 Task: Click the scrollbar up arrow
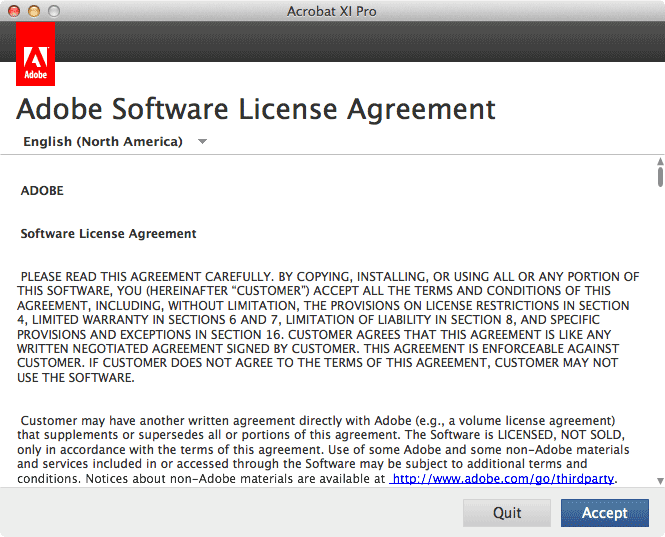click(x=660, y=161)
